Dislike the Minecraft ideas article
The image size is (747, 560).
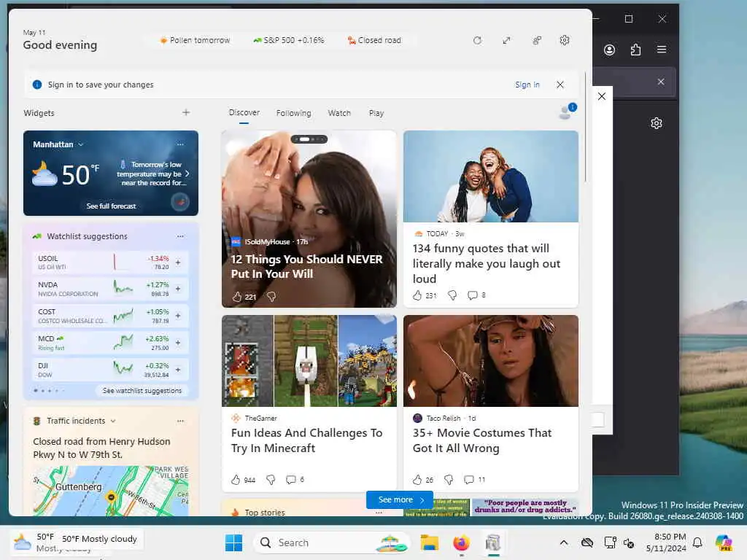[x=271, y=480]
